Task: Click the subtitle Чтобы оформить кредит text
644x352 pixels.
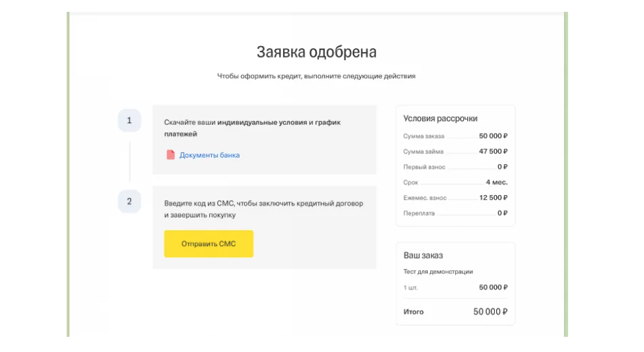Action: (316, 76)
